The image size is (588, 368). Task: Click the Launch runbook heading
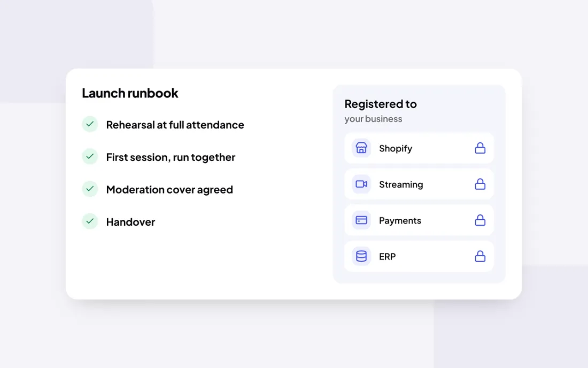[130, 93]
